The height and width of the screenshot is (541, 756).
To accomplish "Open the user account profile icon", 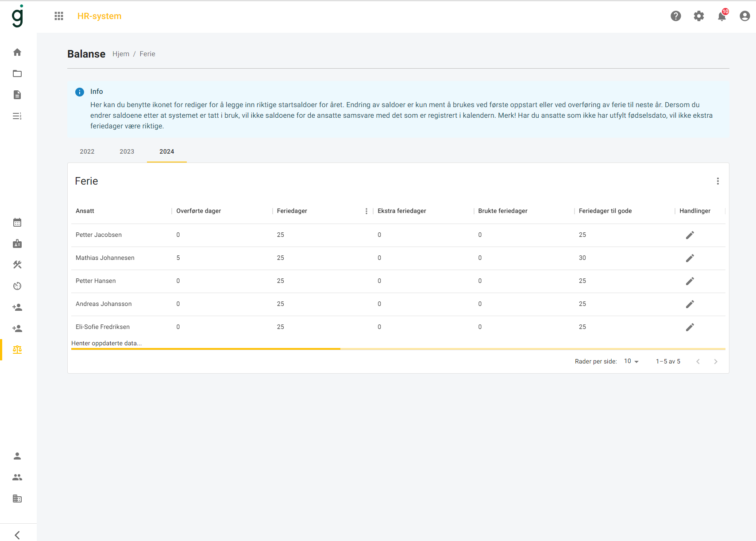I will (744, 16).
